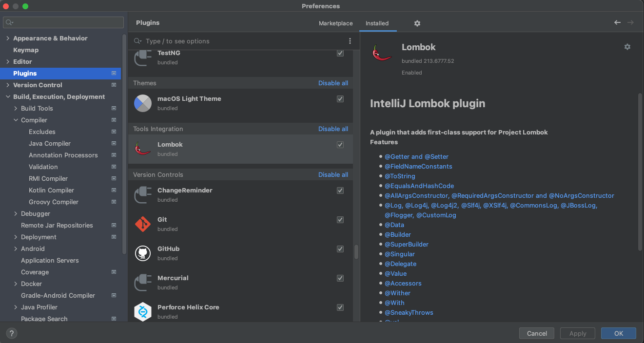The height and width of the screenshot is (343, 644).
Task: Select Plugins in the settings tree
Action: pos(60,73)
